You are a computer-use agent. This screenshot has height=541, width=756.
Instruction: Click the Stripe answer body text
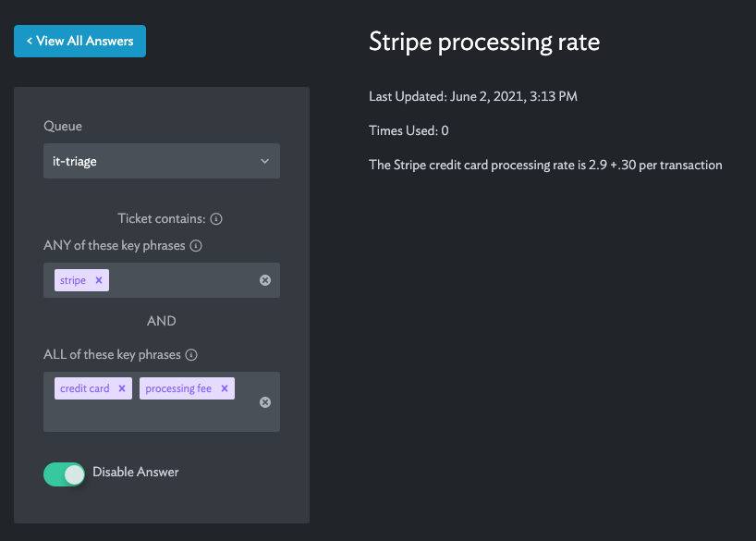coord(545,165)
